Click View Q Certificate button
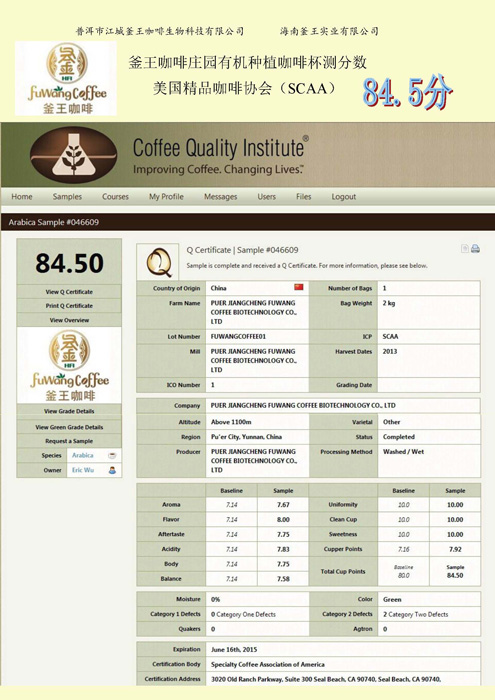This screenshot has height=700, width=495. (69, 292)
